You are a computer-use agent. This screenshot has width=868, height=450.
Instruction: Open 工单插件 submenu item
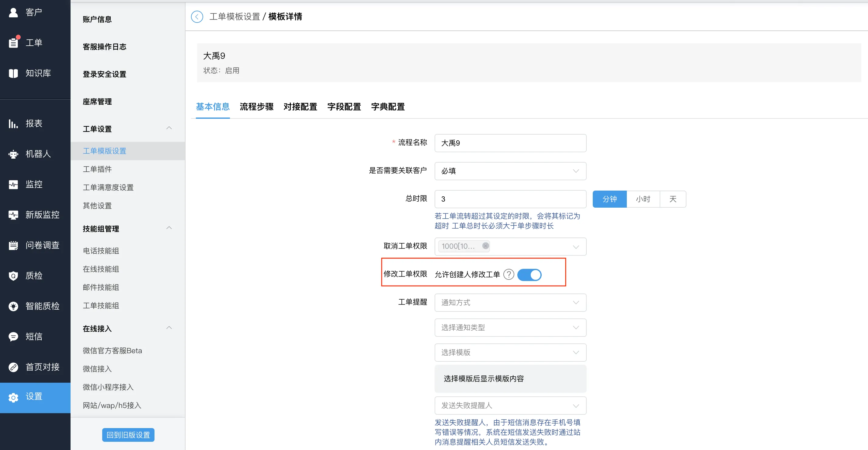coord(97,169)
